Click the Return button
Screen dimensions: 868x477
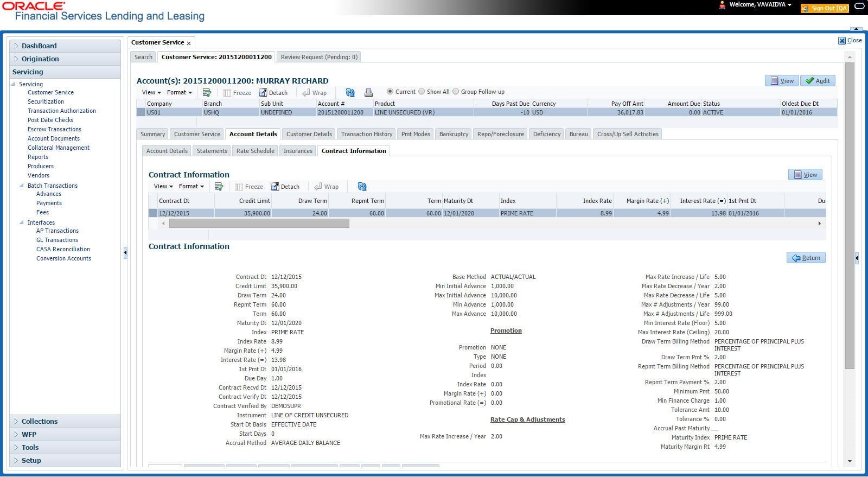[x=806, y=258]
